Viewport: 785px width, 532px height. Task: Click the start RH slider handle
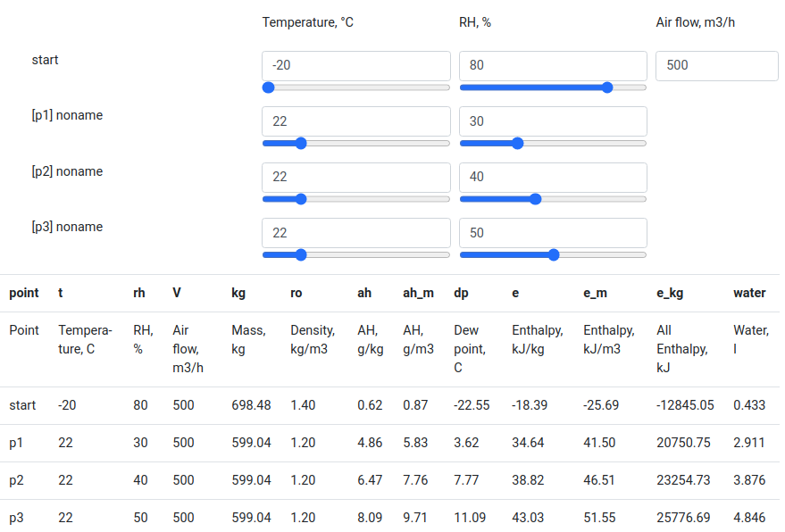(608, 87)
